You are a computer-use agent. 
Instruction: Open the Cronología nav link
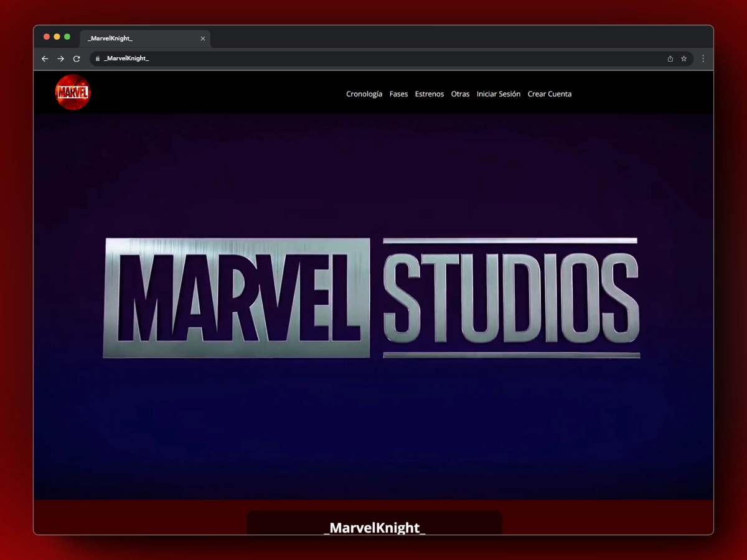(x=364, y=94)
